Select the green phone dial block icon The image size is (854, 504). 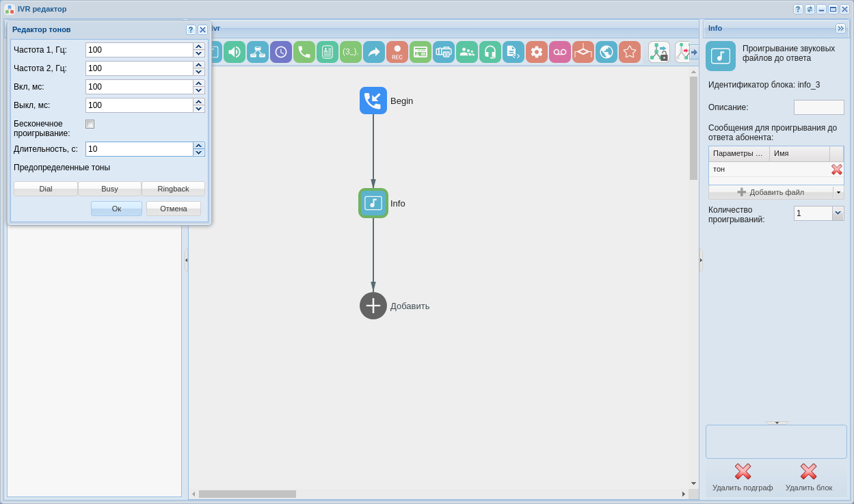tap(304, 52)
